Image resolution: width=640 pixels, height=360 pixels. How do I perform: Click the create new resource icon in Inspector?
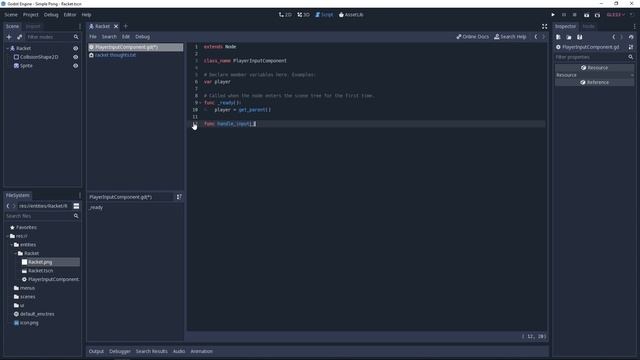[558, 37]
